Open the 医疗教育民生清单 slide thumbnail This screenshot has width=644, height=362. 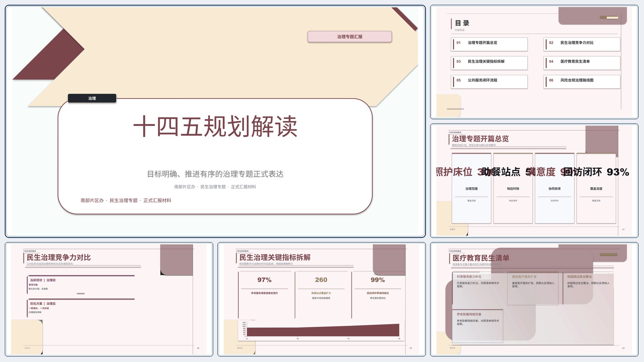[x=534, y=299]
